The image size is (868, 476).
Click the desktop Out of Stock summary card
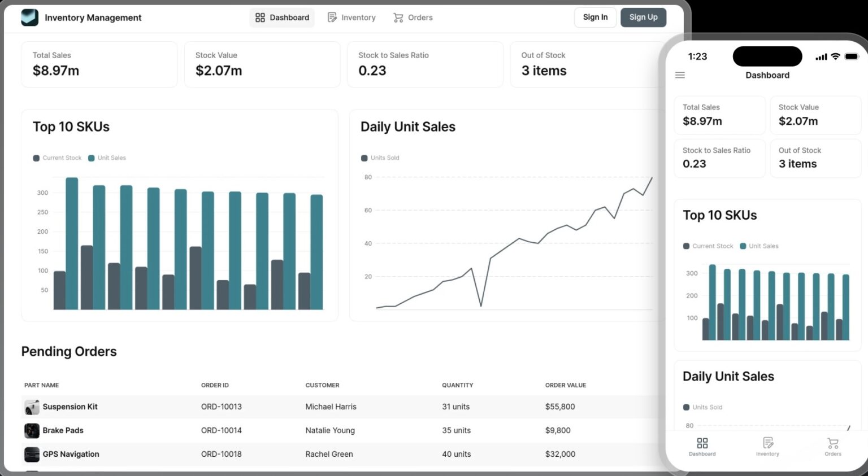point(586,64)
